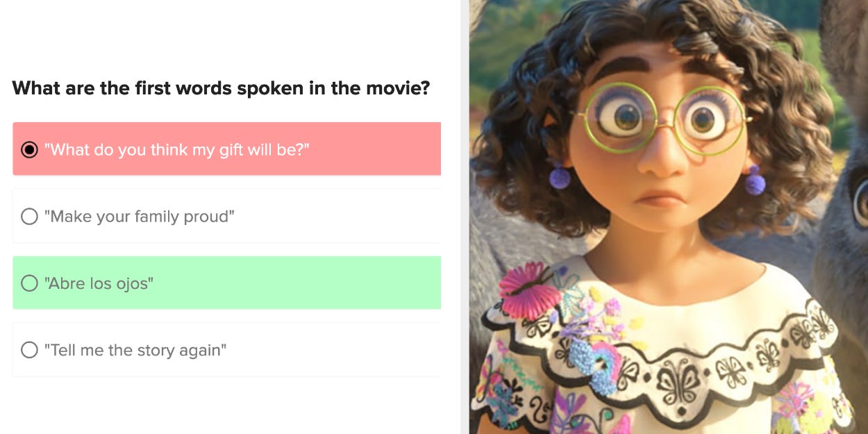This screenshot has width=868, height=434.
Task: Click the pink butterfly embroidery on the shoulder
Action: (x=529, y=290)
